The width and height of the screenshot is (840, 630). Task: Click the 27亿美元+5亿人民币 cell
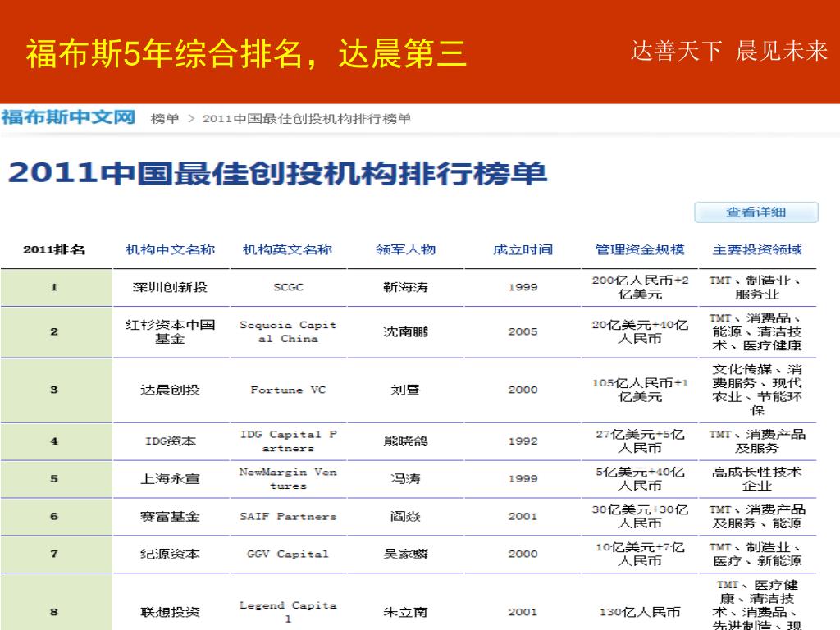point(640,441)
